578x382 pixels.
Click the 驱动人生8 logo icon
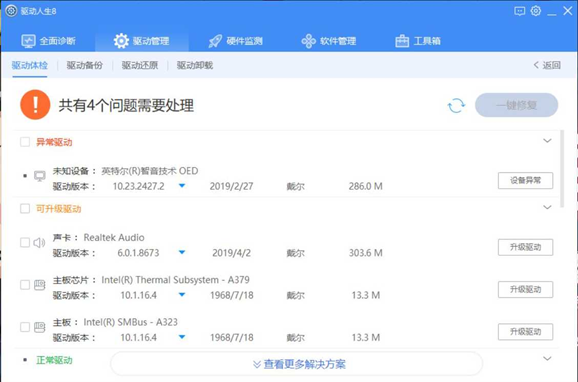pyautogui.click(x=11, y=11)
